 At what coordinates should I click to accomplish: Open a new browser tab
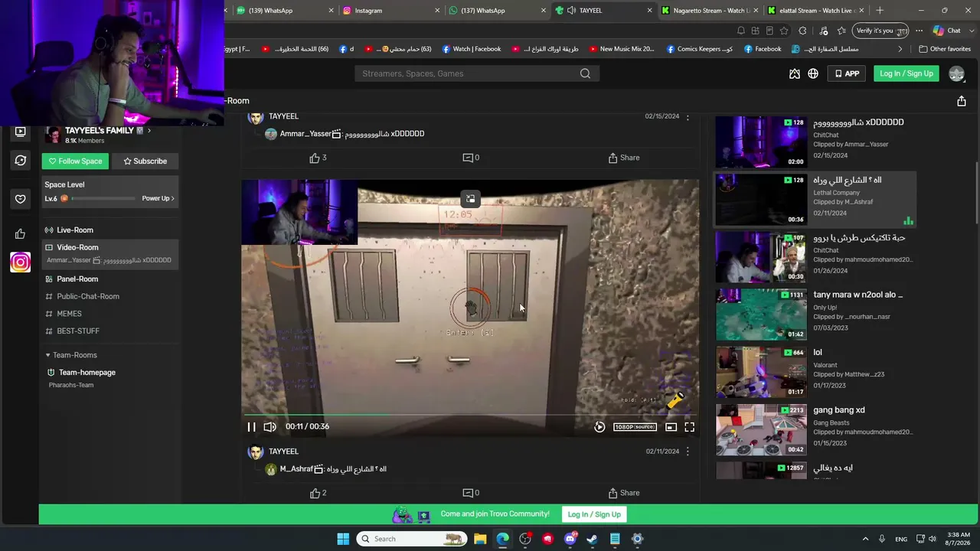(x=880, y=11)
